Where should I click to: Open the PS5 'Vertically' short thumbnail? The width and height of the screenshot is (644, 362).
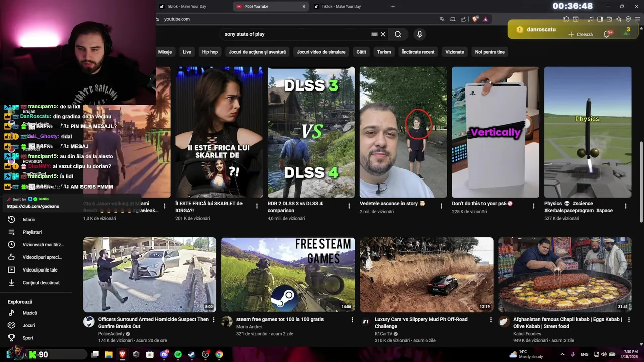pyautogui.click(x=496, y=132)
